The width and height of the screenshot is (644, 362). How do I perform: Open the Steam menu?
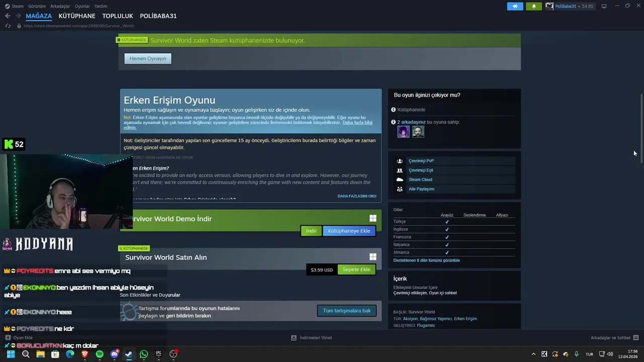(14, 6)
